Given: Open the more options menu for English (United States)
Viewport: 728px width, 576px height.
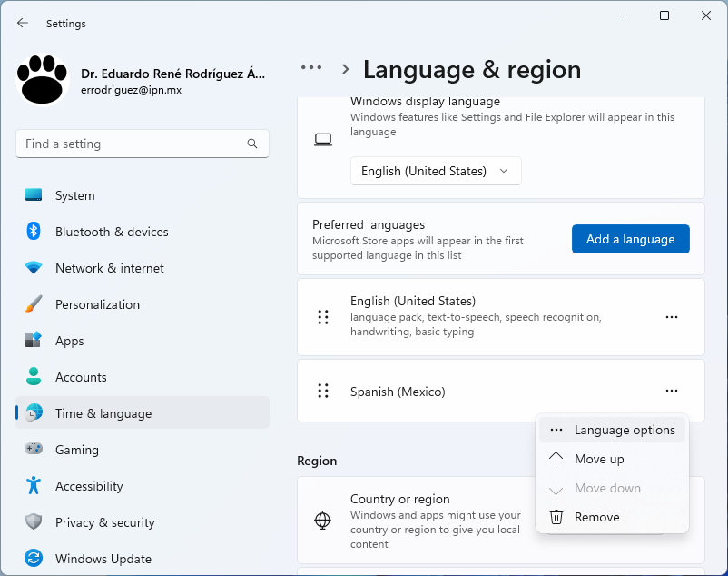Looking at the screenshot, I should pos(672,317).
